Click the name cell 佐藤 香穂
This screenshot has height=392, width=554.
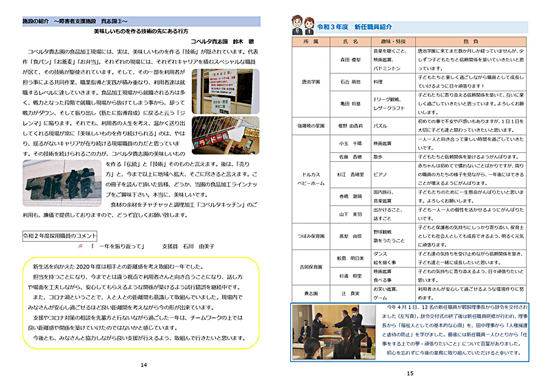coord(351,157)
